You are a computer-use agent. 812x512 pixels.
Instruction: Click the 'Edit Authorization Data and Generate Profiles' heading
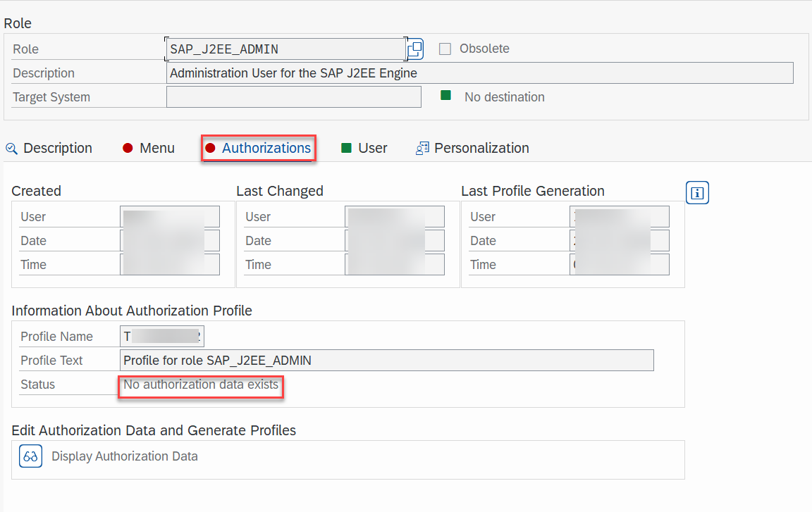[154, 430]
